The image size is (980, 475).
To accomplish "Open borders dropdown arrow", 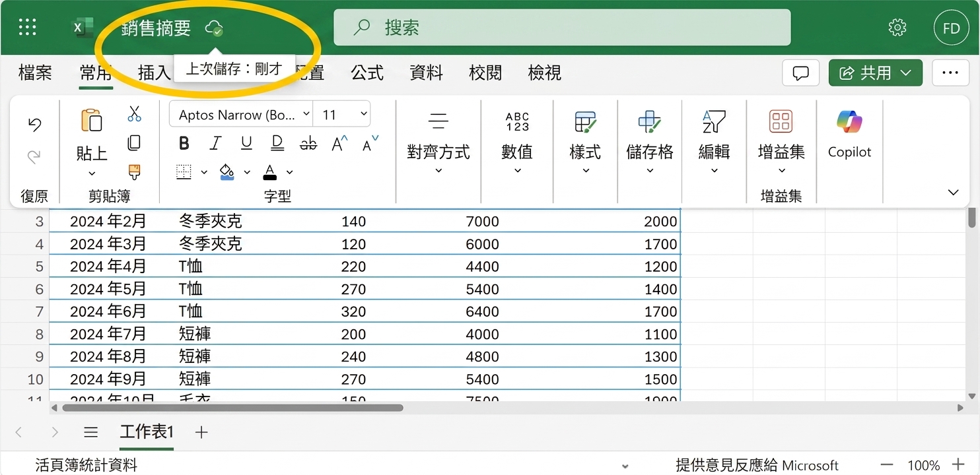I will pos(204,172).
